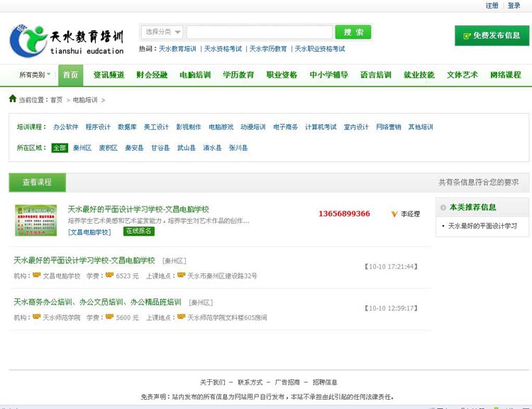Screen dimensions: 532x409
Task: Click the 免费发布信息 button
Action: [x=492, y=36]
